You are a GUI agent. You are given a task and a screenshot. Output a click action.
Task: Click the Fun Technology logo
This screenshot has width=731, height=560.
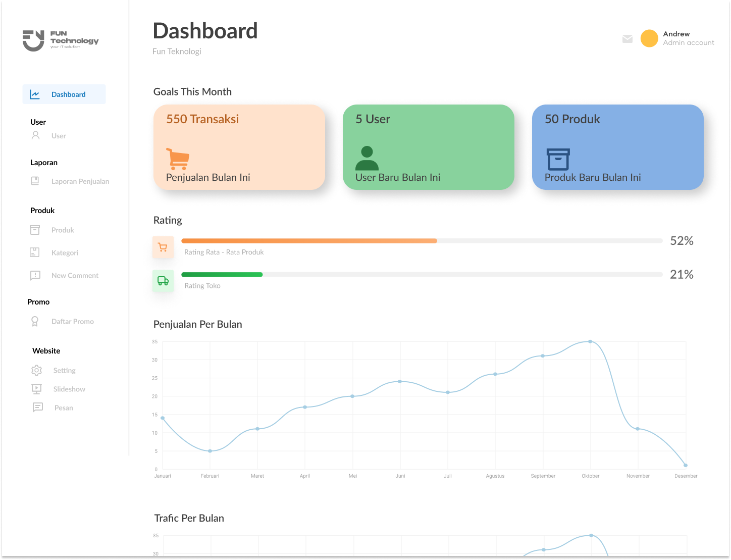click(x=61, y=40)
